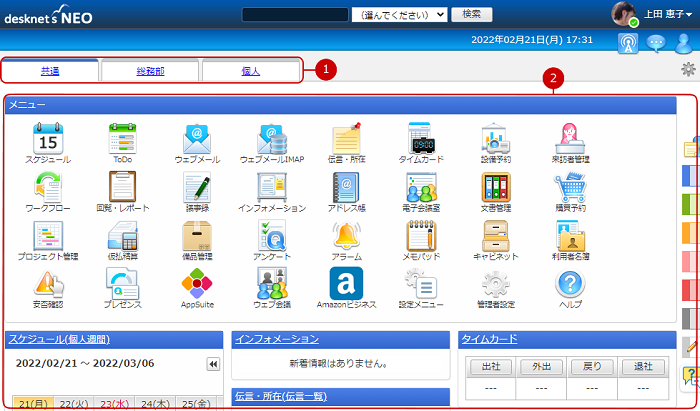700x411 pixels.
Task: Open the 管理者設定 gear icon
Action: click(496, 284)
